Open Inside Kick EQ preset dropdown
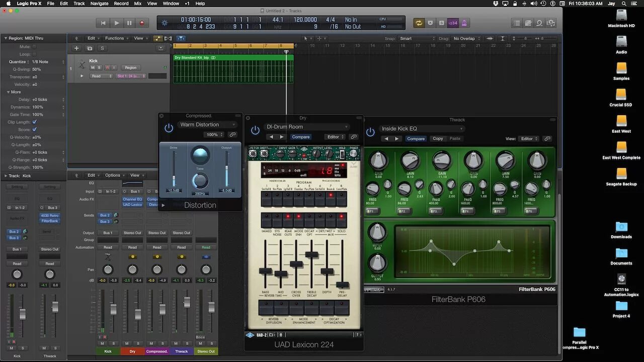Screen dimensions: 644x362 tap(422, 129)
